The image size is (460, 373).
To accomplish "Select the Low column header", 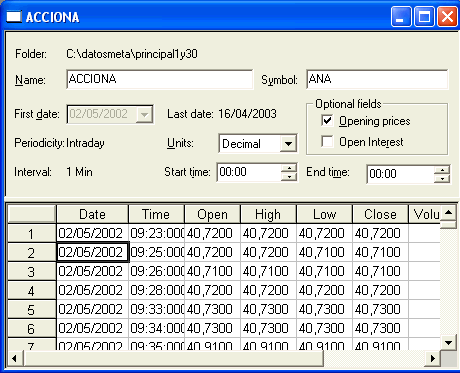I will (324, 214).
